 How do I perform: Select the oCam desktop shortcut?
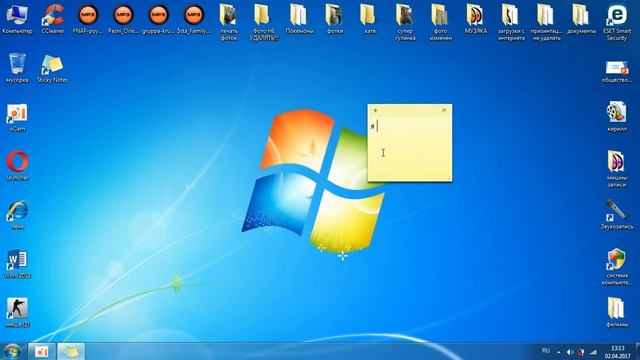[17, 117]
